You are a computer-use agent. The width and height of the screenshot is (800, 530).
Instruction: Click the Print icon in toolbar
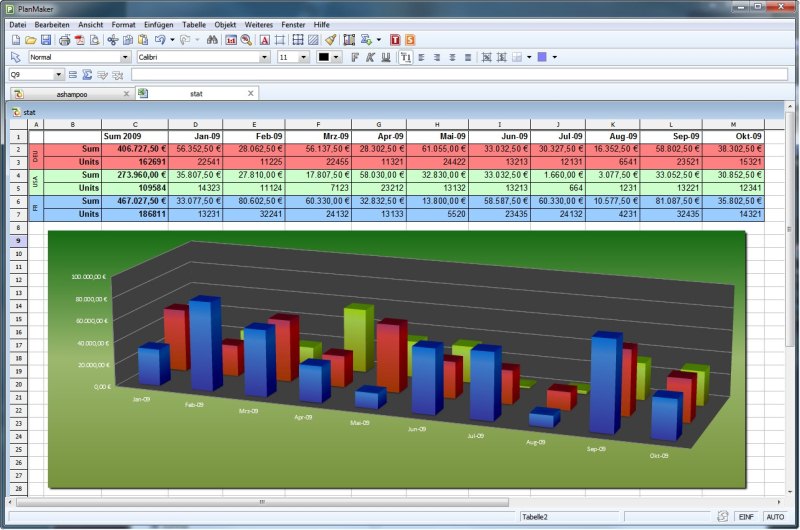coord(65,40)
